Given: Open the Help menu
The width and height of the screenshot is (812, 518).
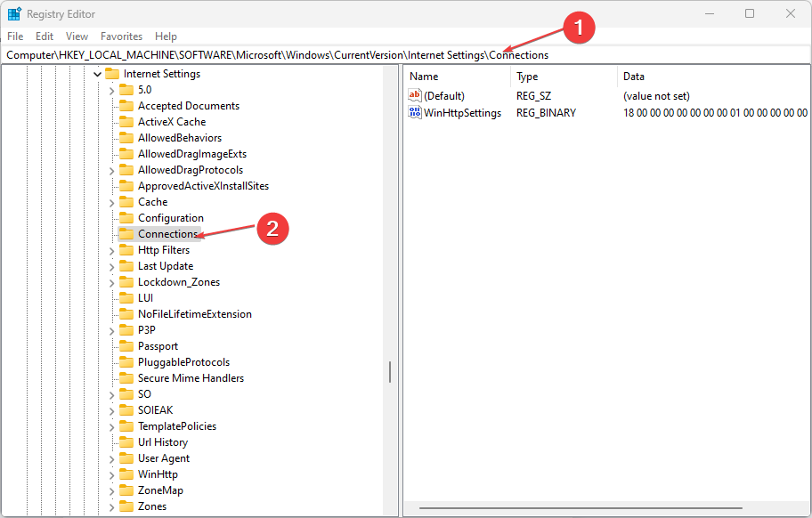Looking at the screenshot, I should point(166,36).
